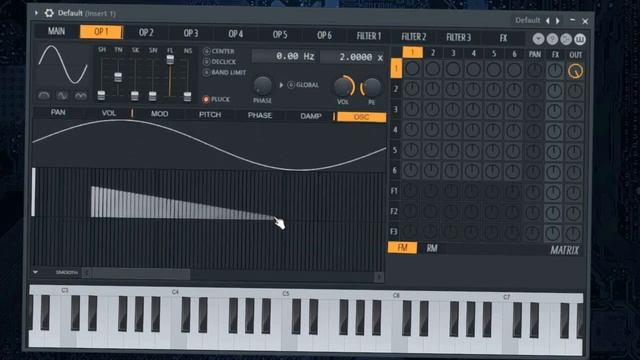Select matrix row header F1

tap(394, 191)
